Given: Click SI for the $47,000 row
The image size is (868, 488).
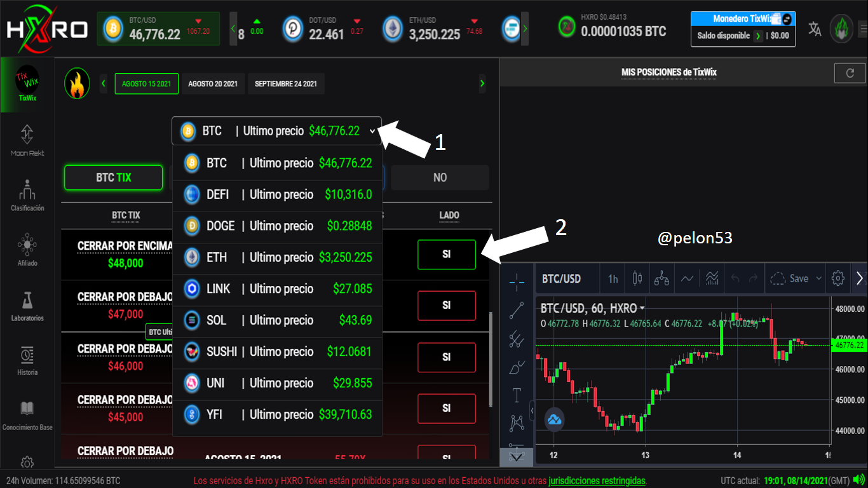Looking at the screenshot, I should [x=447, y=306].
